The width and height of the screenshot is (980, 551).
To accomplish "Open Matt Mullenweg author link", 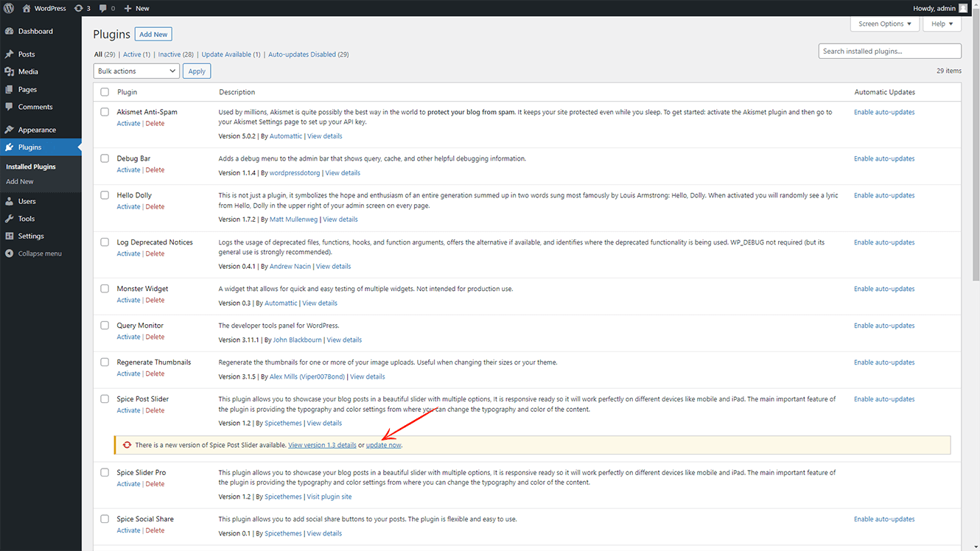I will tap(293, 220).
